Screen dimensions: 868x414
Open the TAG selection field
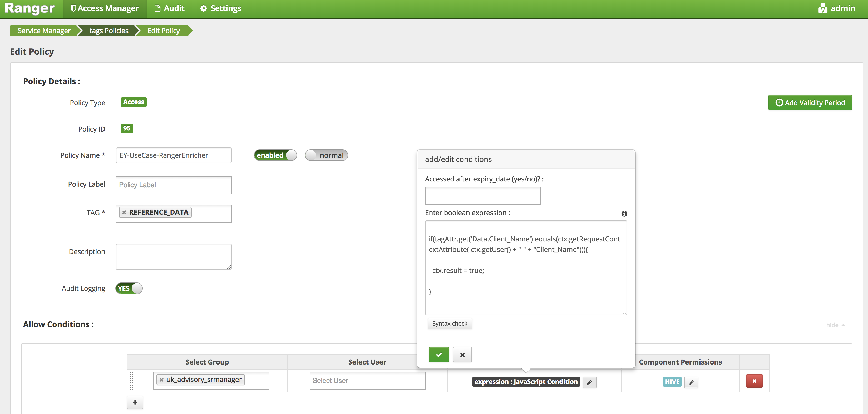(209, 213)
